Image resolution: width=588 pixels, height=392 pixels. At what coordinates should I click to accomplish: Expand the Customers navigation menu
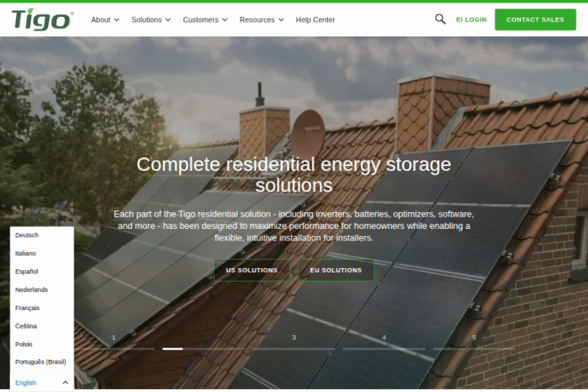[x=204, y=20]
